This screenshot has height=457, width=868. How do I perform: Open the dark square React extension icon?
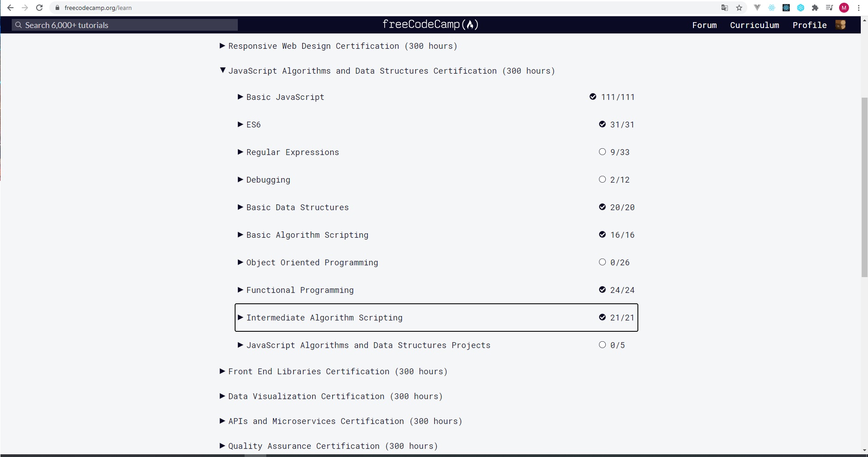click(x=786, y=8)
